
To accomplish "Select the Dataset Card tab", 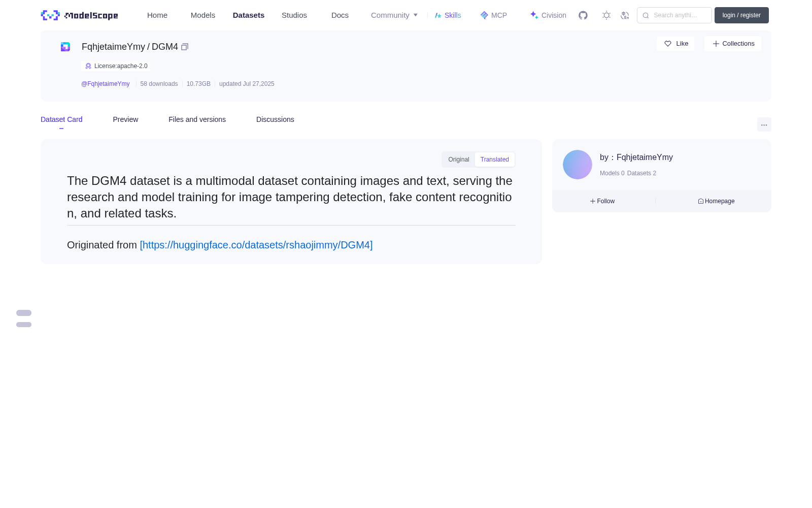I will pos(61,119).
